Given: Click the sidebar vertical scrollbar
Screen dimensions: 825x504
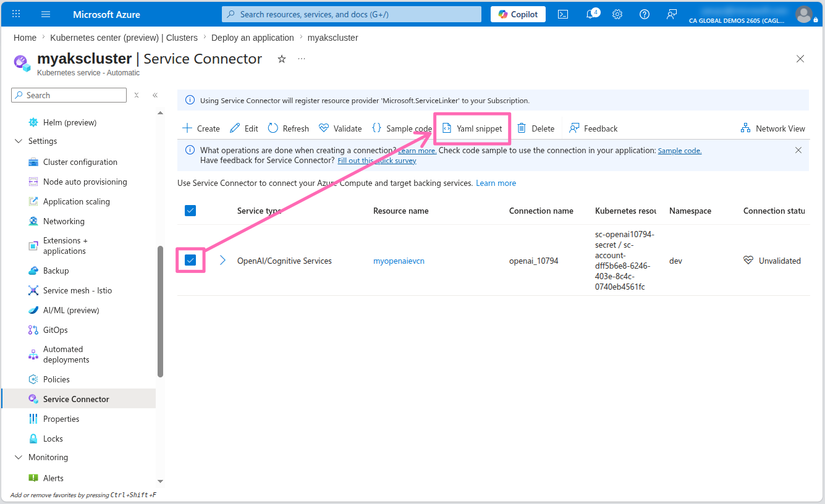Looking at the screenshot, I should (160, 311).
